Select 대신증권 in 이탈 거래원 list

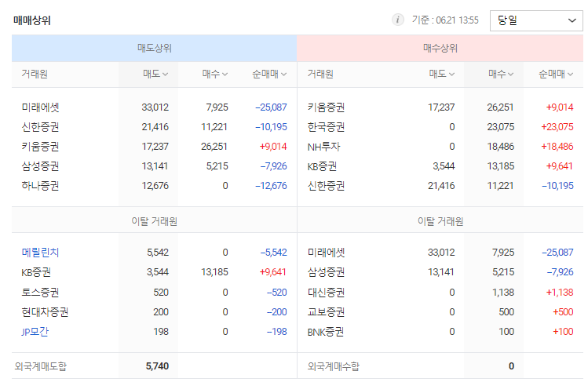coord(326,292)
